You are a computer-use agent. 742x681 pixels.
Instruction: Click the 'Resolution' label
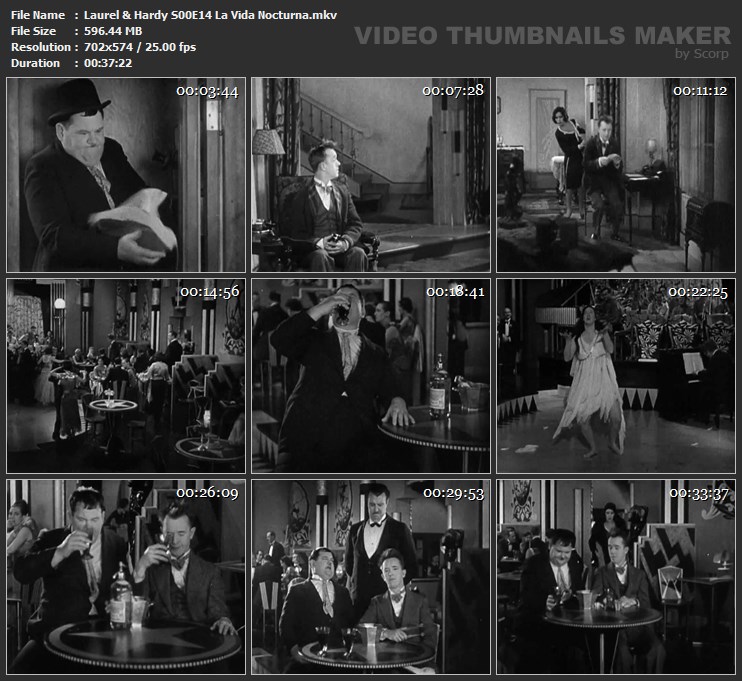[41, 47]
